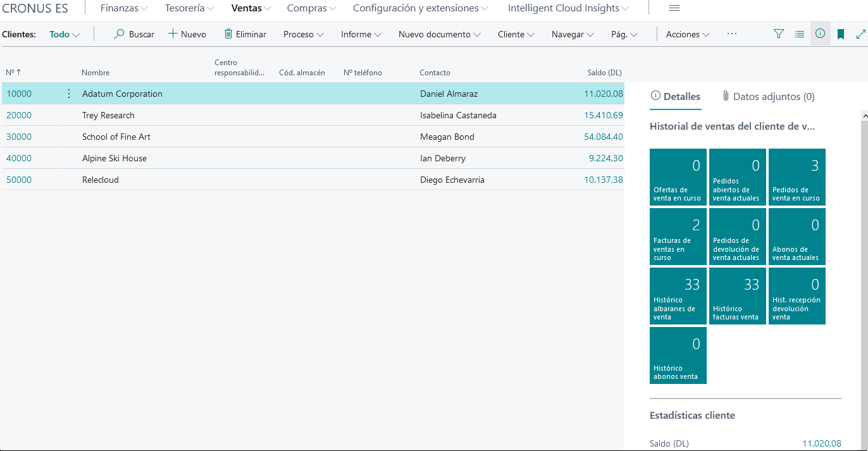Sort by the Nombre column header
The height and width of the screenshot is (451, 868).
(x=96, y=73)
